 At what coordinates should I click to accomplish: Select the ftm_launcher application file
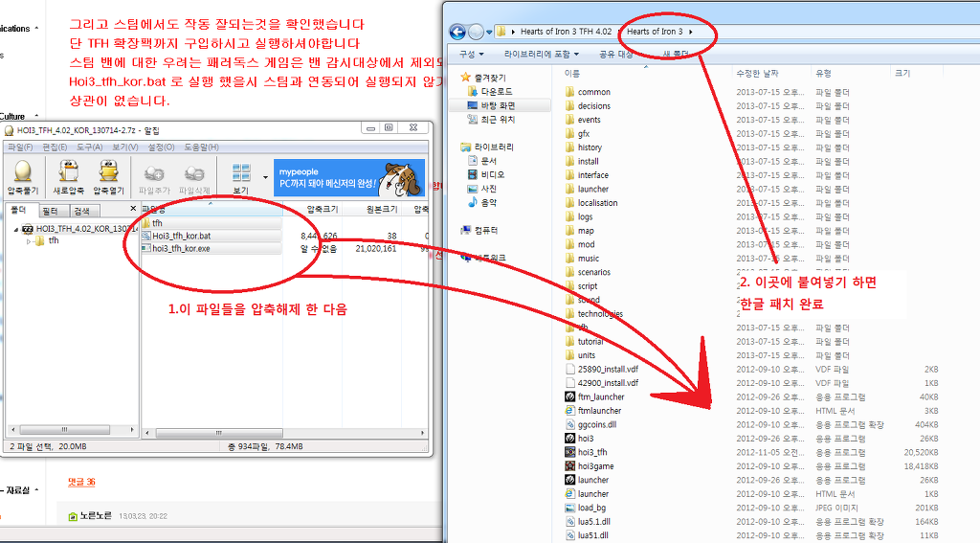594,396
